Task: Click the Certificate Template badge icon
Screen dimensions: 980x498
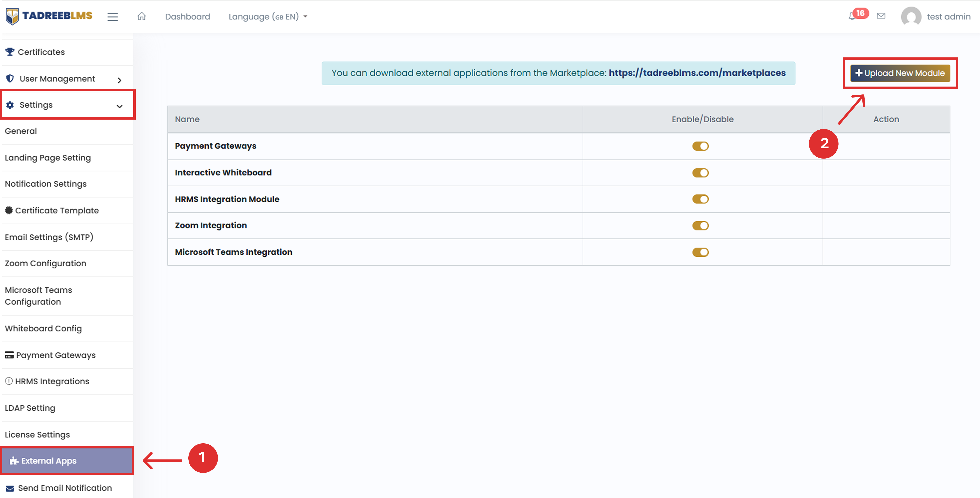Action: (x=9, y=210)
